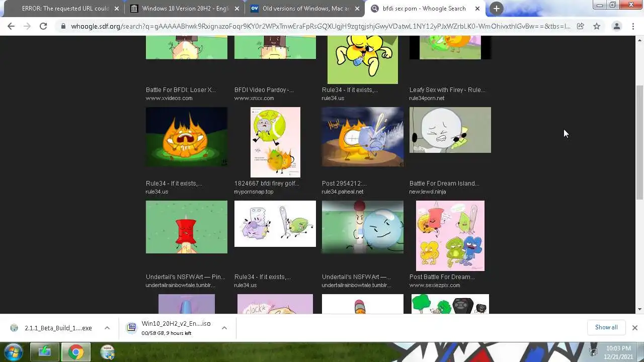Focus the whoogle.sdf.org address bar
Screen dimensions: 644x362
pyautogui.click(x=320, y=26)
